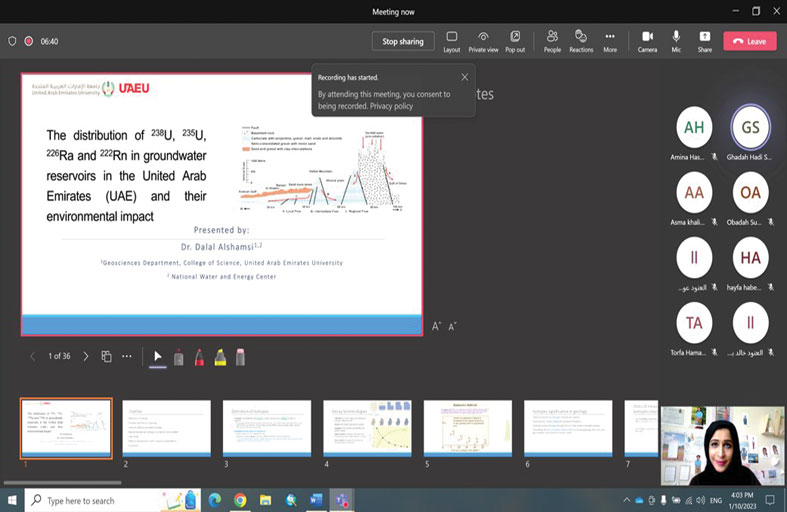Select the yellow highlighter tool
Screen dimensions: 787x512
click(x=220, y=357)
